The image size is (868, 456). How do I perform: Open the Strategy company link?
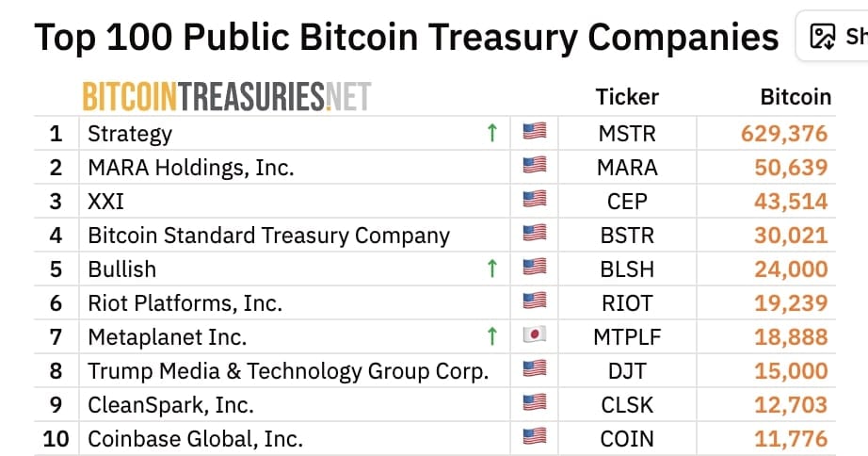point(130,134)
